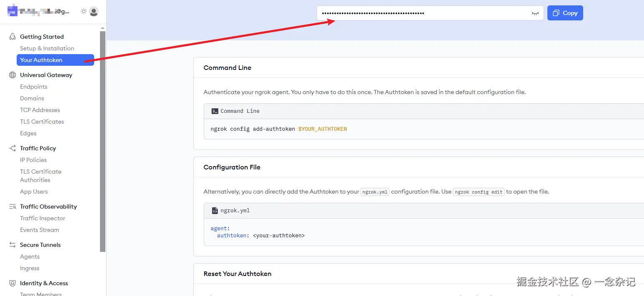Image resolution: width=644 pixels, height=296 pixels.
Task: Click the Traffic Observability search-list icon
Action: click(12, 206)
